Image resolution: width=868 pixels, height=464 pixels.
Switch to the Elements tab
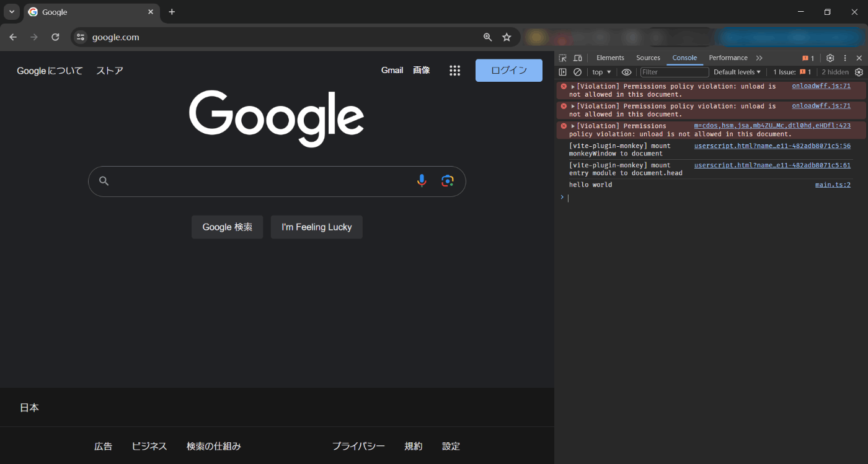610,58
